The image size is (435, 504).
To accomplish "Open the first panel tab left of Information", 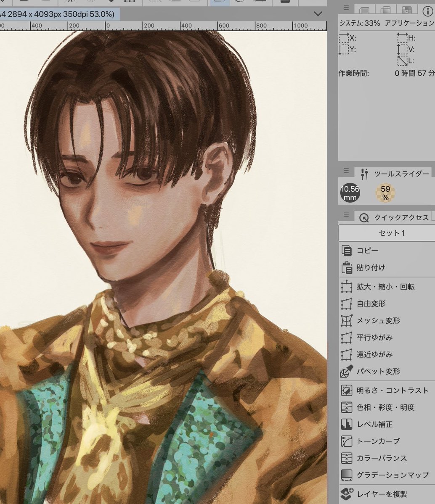I will pos(407,10).
